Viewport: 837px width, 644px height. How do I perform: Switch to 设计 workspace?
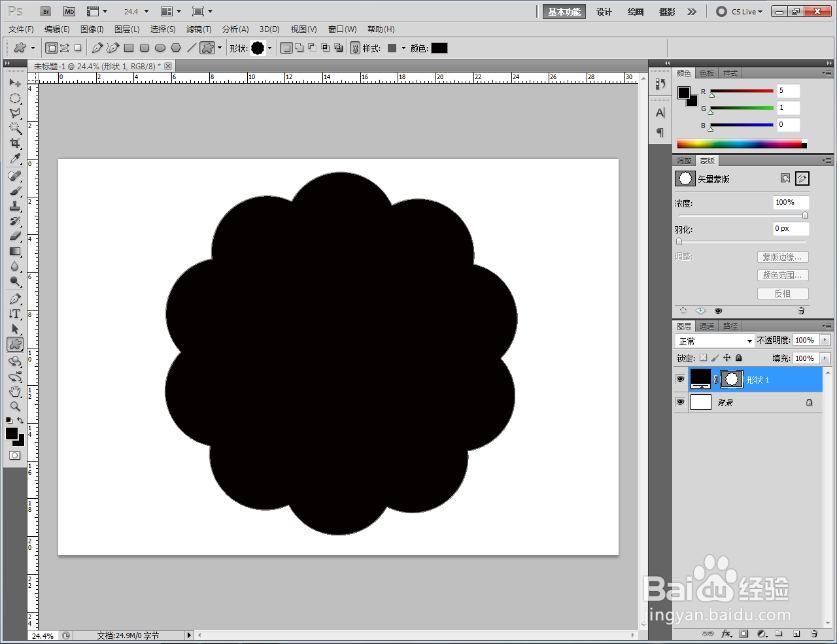pos(604,12)
